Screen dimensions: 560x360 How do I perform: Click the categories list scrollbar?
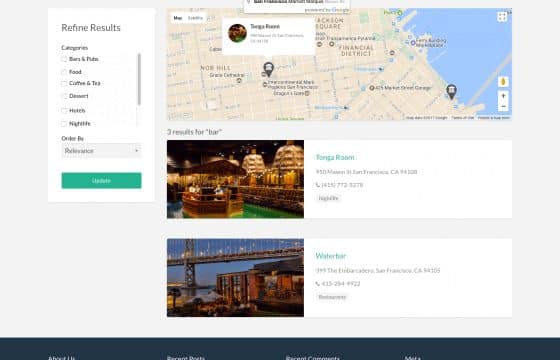[x=139, y=79]
